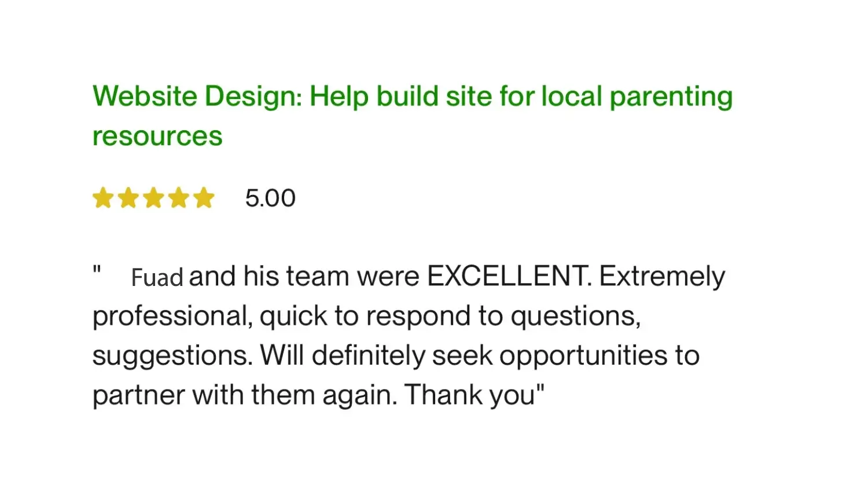Click the word "suggestions." in the review
Image resolution: width=868 pixels, height=492 pixels.
tap(172, 356)
